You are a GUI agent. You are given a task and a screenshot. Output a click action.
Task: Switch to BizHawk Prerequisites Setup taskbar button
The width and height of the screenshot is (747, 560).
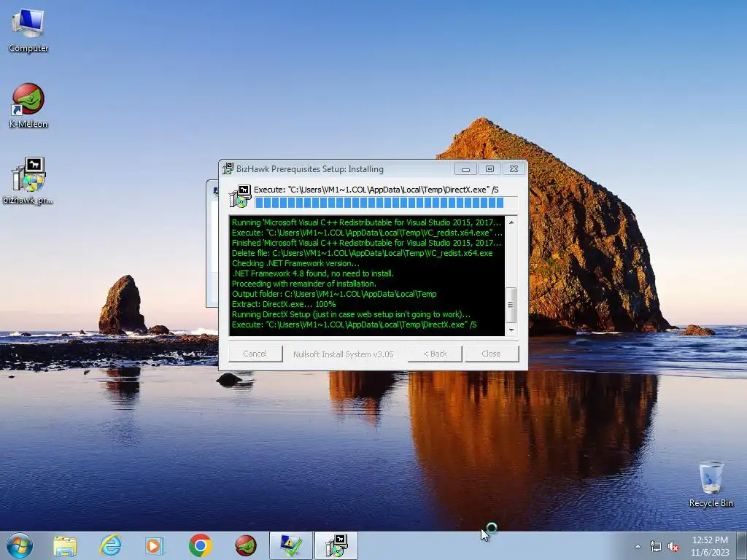coord(336,545)
